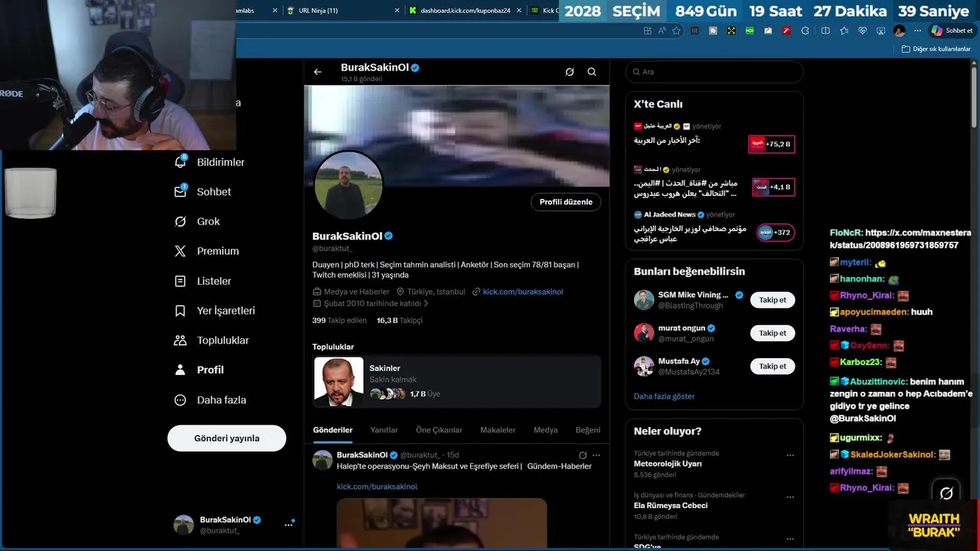Viewport: 980px width, 551px height.
Task: Join live stream with +4,1 B badge
Action: (773, 187)
